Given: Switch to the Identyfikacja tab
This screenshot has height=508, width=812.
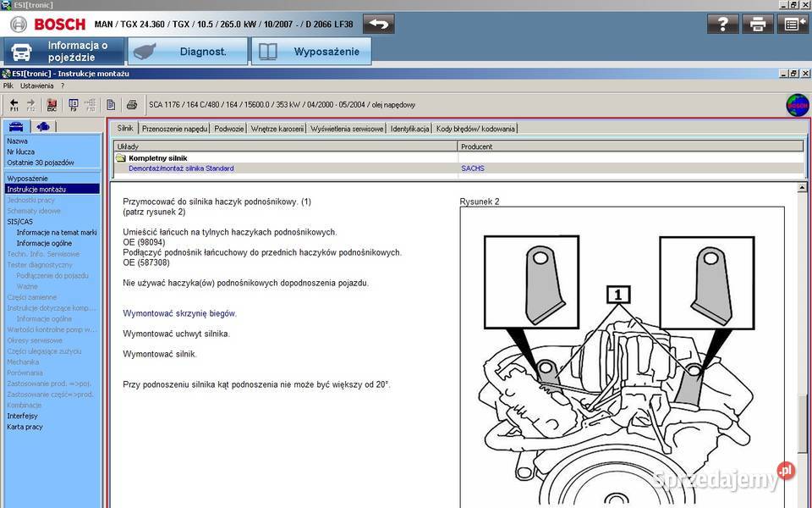Looking at the screenshot, I should [x=409, y=129].
